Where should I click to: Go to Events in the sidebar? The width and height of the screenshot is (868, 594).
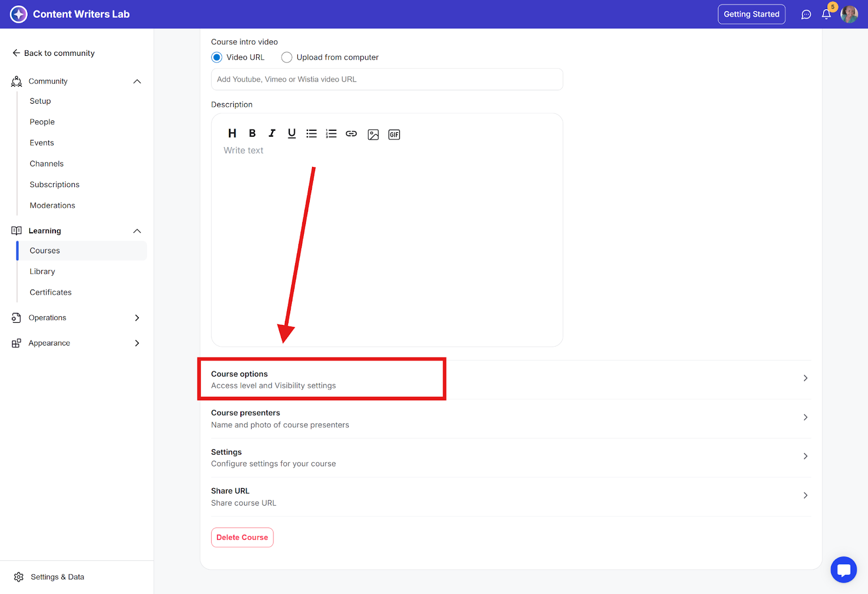tap(42, 143)
